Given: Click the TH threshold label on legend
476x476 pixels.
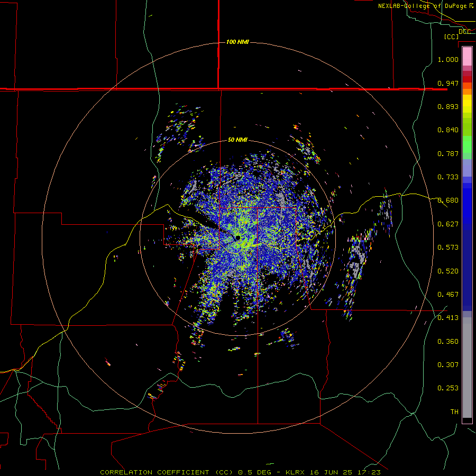Looking at the screenshot, I should [454, 412].
